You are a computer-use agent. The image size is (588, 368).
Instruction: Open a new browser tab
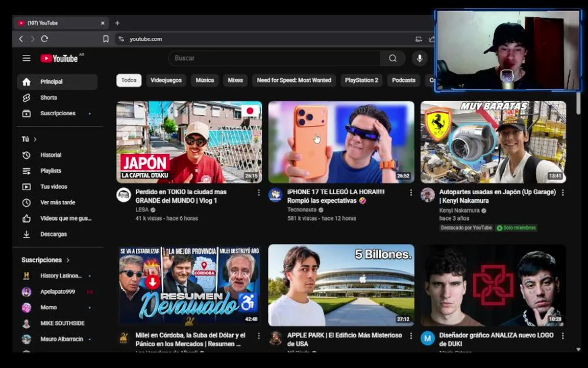(x=117, y=23)
